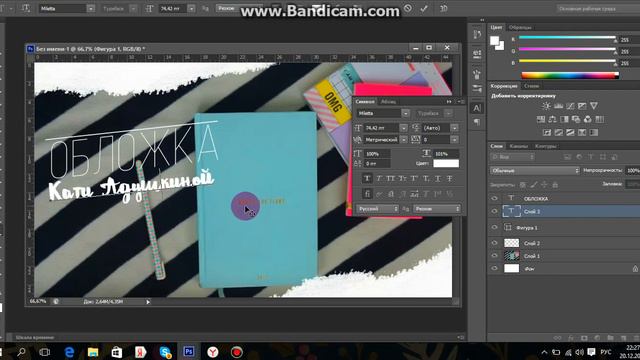Open layer filter type dropdown

coord(512,157)
